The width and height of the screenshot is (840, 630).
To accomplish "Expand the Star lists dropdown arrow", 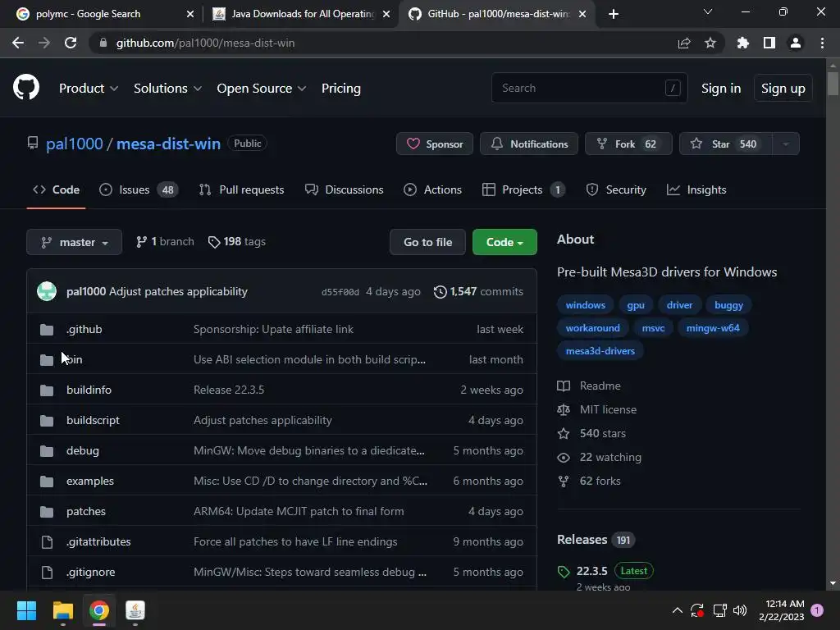I will (786, 144).
